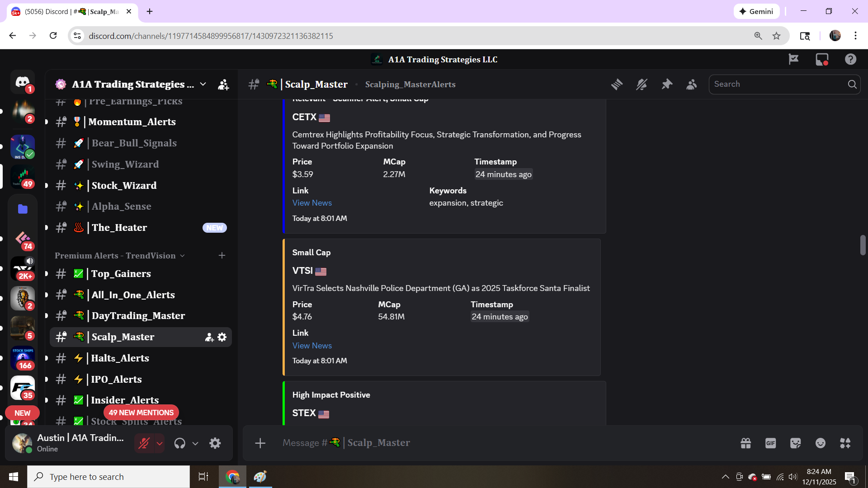Image resolution: width=868 pixels, height=488 pixels.
Task: Open Momentum_Alerts channel
Action: click(141, 122)
